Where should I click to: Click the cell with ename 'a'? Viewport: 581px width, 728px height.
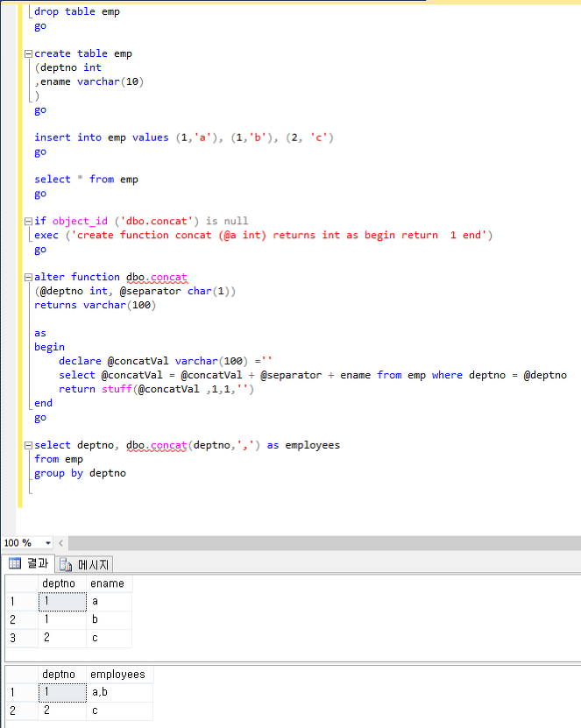click(x=110, y=601)
